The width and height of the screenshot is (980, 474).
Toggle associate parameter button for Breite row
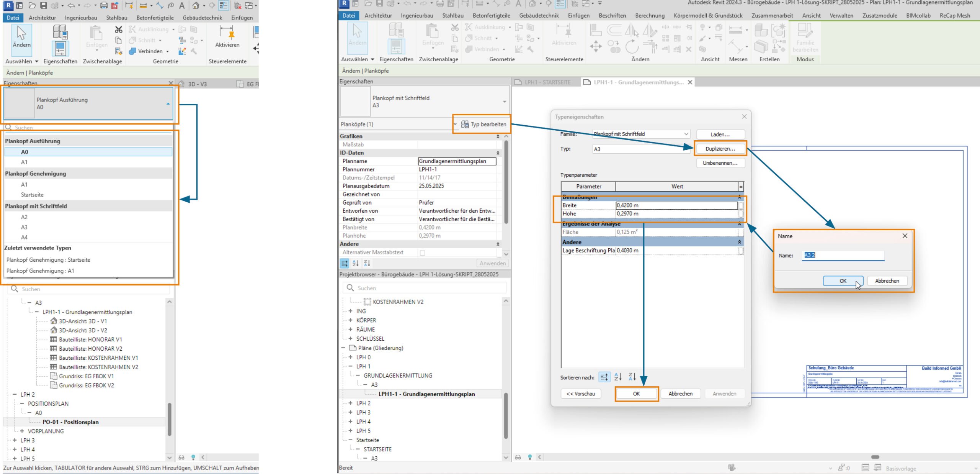741,206
